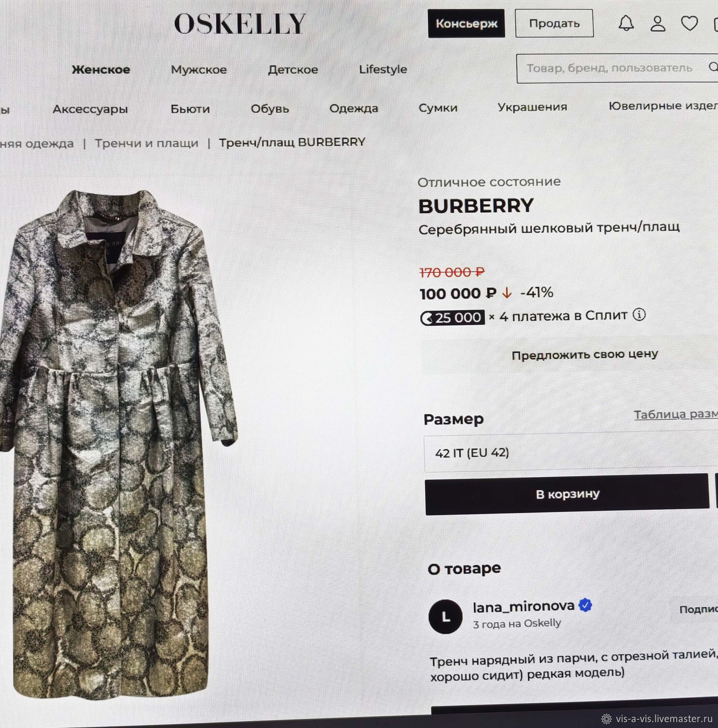Open the Сумки category menu
The height and width of the screenshot is (728, 718).
[438, 108]
